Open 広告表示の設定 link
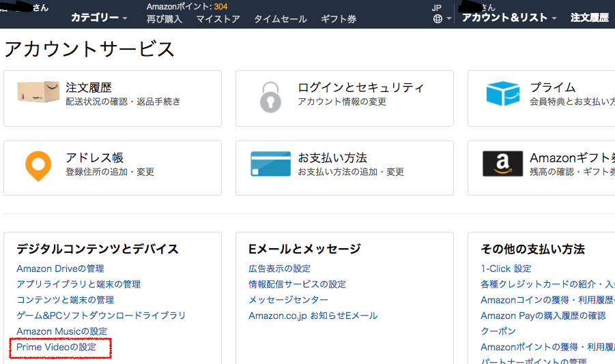615x364 pixels. click(x=279, y=269)
